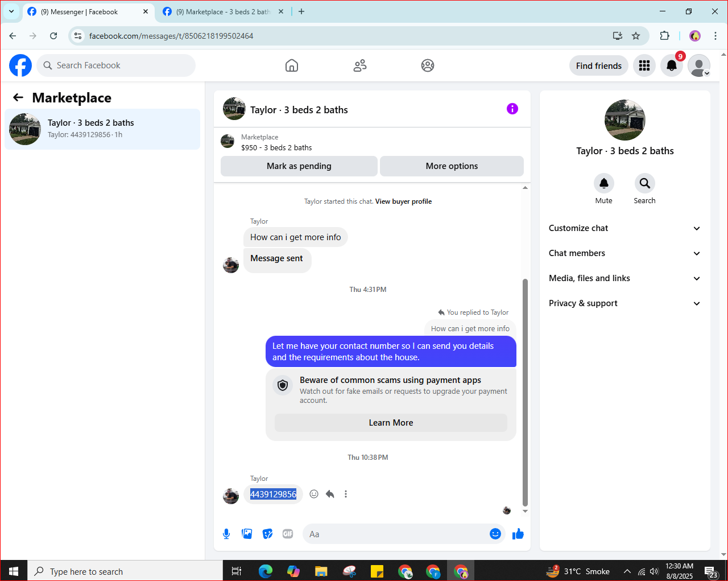Image resolution: width=728 pixels, height=581 pixels.
Task: Click the blue Let me have your contact message
Action: tap(391, 352)
